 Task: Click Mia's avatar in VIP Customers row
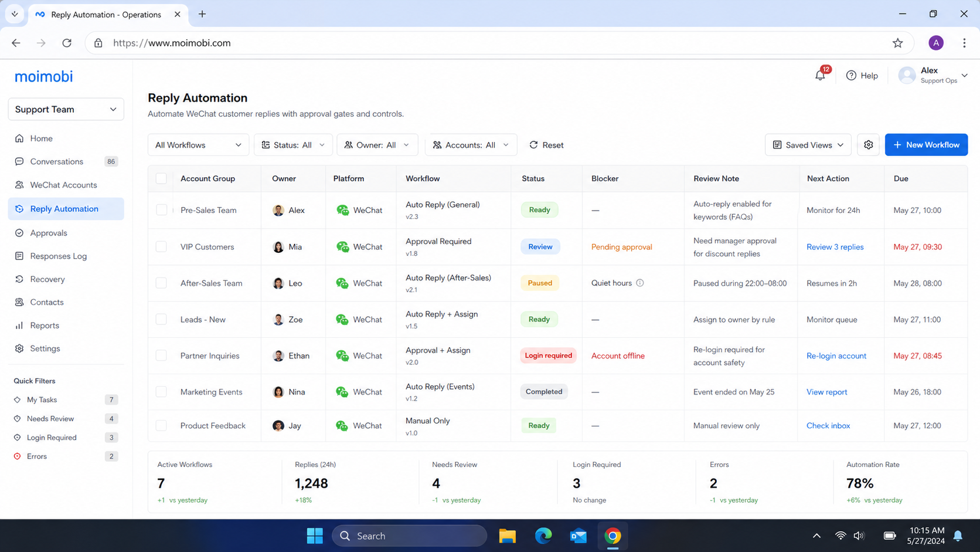[x=278, y=247]
